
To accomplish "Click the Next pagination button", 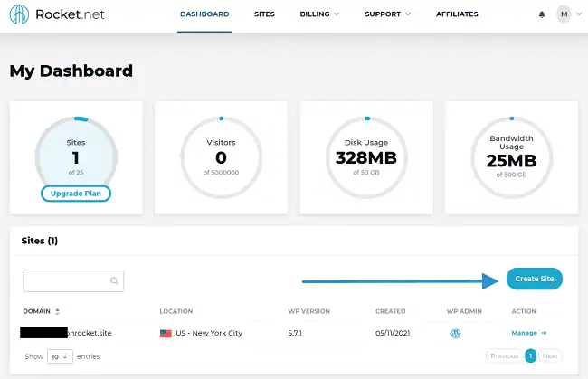I will (x=550, y=355).
